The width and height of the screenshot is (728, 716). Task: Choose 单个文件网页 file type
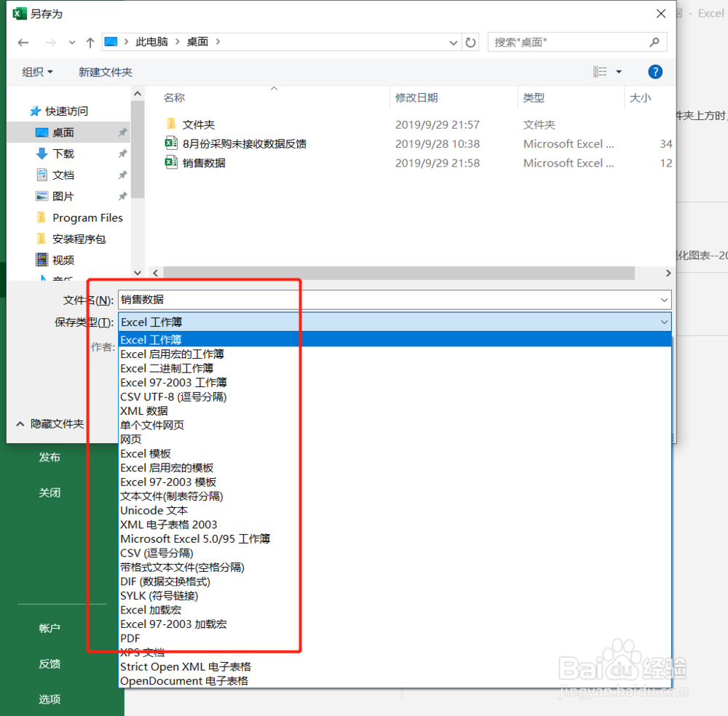tap(152, 425)
